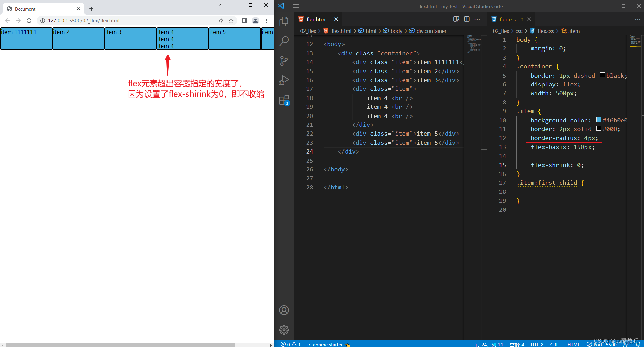Image resolution: width=644 pixels, height=347 pixels.
Task: Close the flex.css editor tab
Action: click(x=529, y=19)
